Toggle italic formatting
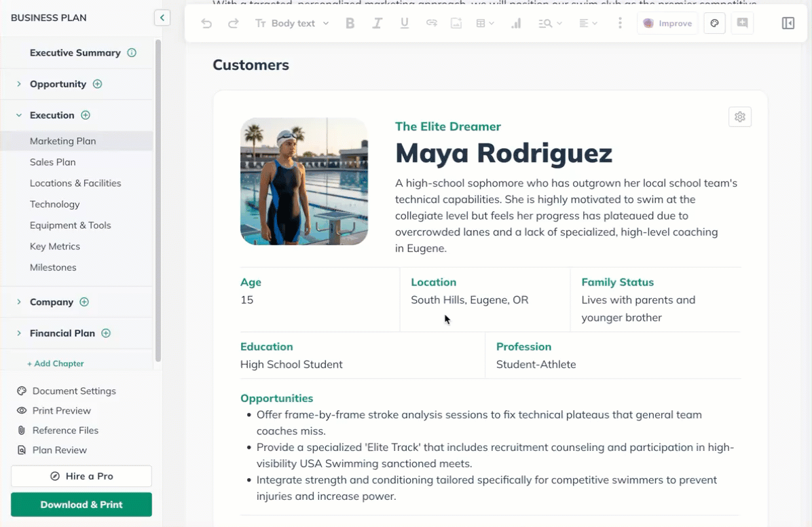The height and width of the screenshot is (527, 812). coord(377,23)
